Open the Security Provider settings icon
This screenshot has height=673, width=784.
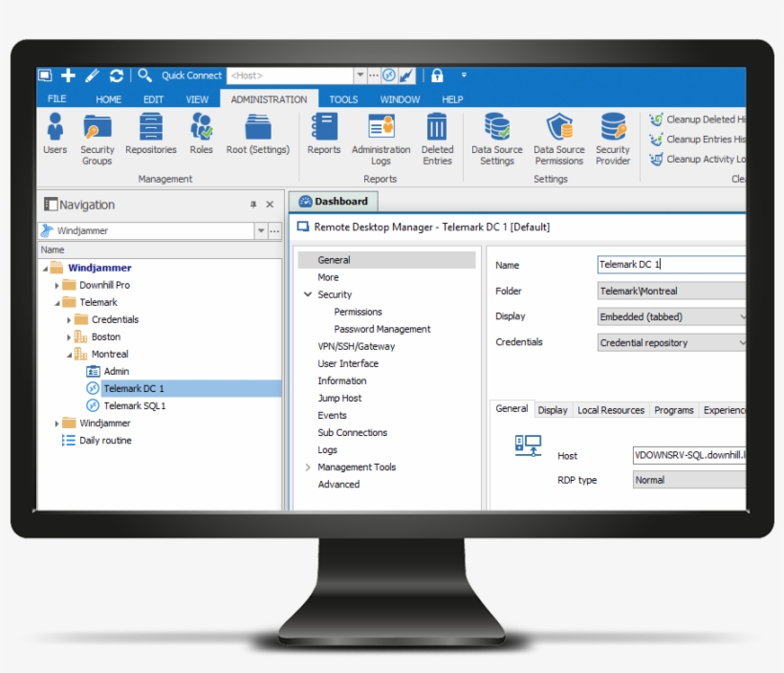tap(613, 134)
